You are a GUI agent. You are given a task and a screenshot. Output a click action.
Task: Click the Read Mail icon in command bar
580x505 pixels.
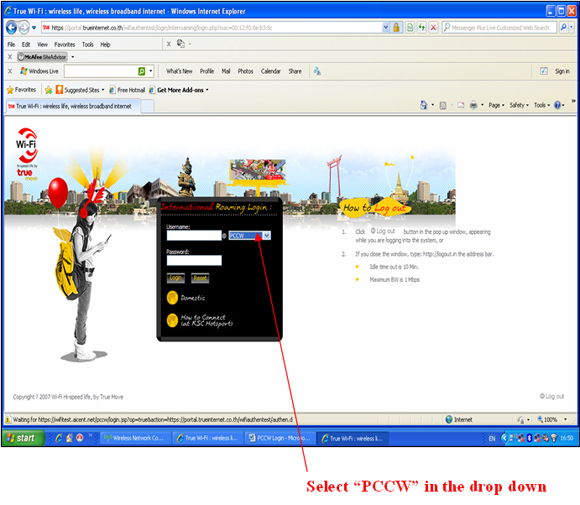(x=461, y=105)
